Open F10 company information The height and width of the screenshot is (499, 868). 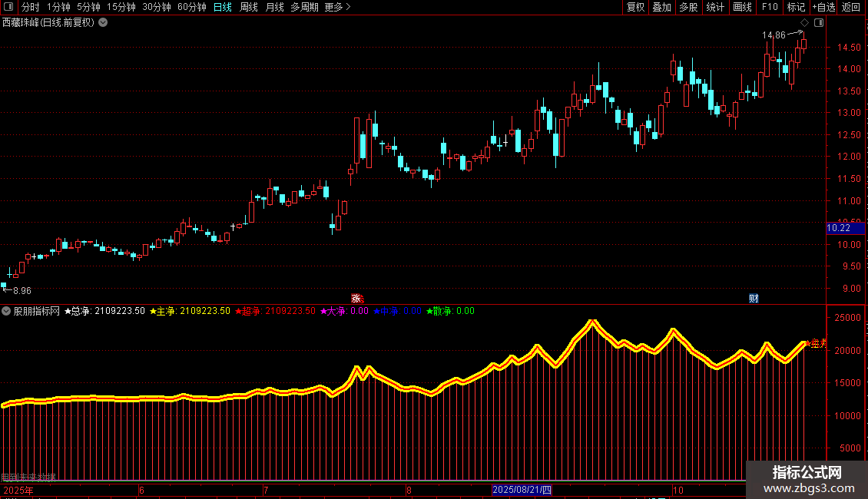pos(770,7)
